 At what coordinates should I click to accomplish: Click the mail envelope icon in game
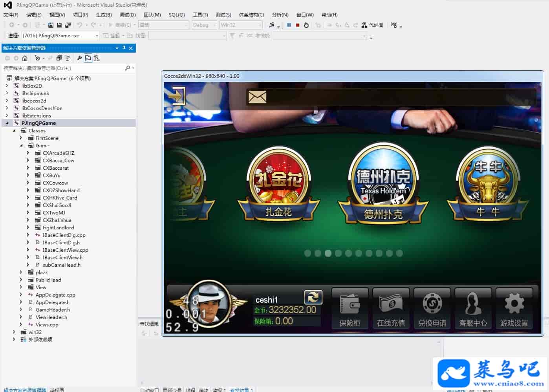pyautogui.click(x=257, y=97)
